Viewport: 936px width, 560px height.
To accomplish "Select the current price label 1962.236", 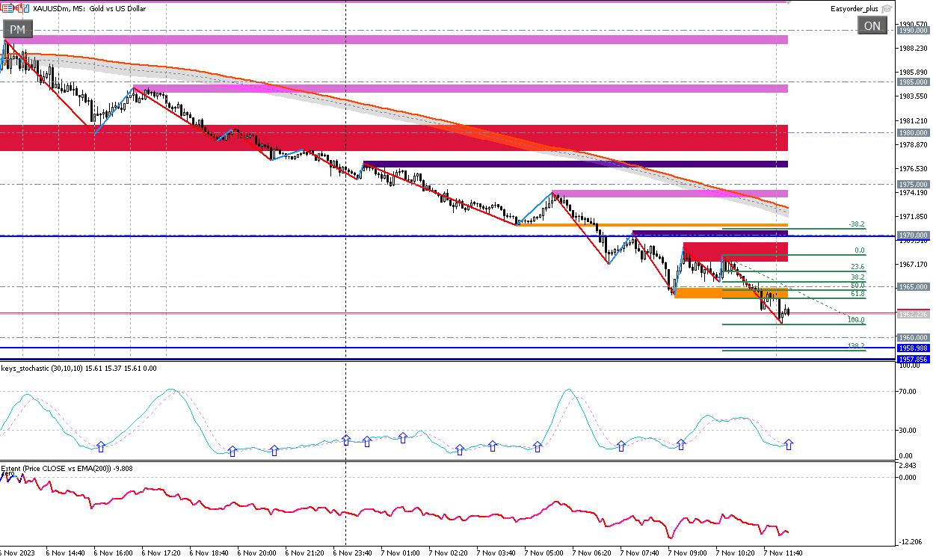I will point(913,315).
